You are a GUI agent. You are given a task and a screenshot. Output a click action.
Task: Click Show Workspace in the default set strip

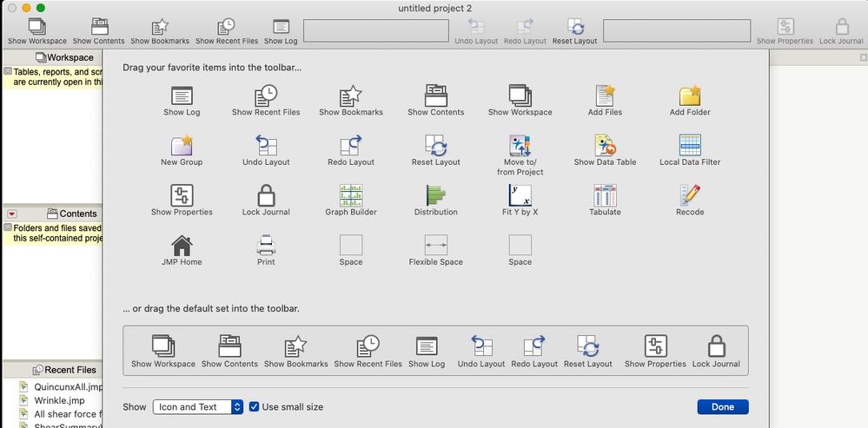(163, 351)
